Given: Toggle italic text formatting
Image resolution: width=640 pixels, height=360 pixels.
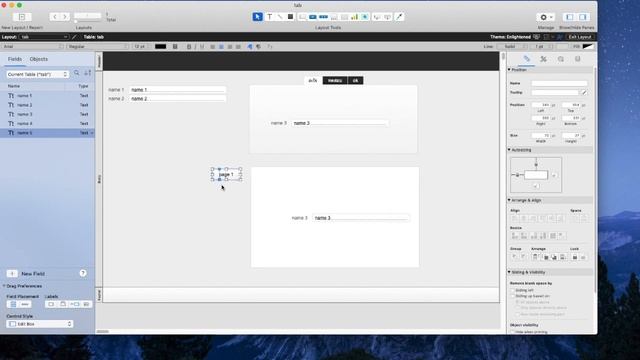Looking at the screenshot, I should click(x=195, y=47).
